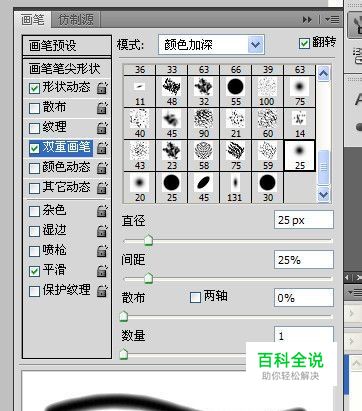Click lock icon next to 形状动态
This screenshot has width=362, height=411.
[102, 88]
